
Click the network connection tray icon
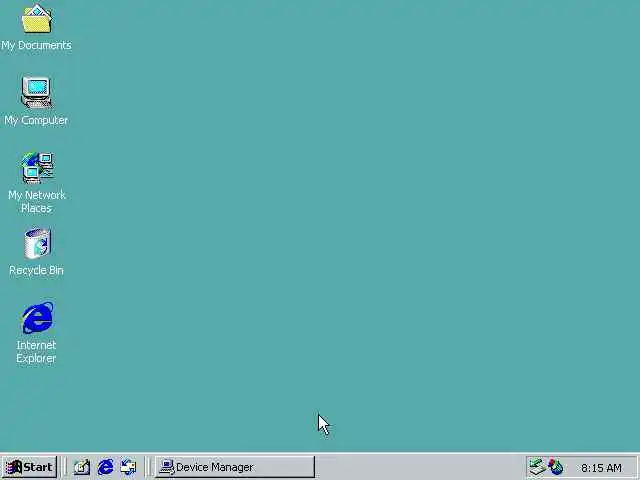(x=537, y=467)
